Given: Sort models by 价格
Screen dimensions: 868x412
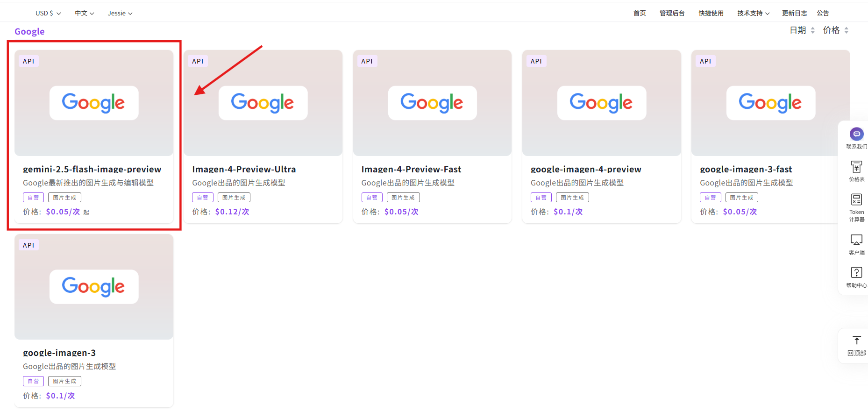Looking at the screenshot, I should coord(836,30).
